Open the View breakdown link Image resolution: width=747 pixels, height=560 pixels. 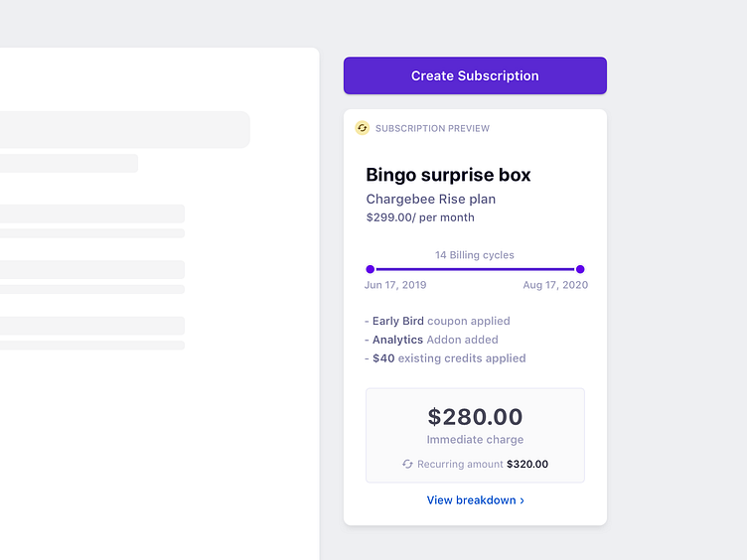(472, 500)
